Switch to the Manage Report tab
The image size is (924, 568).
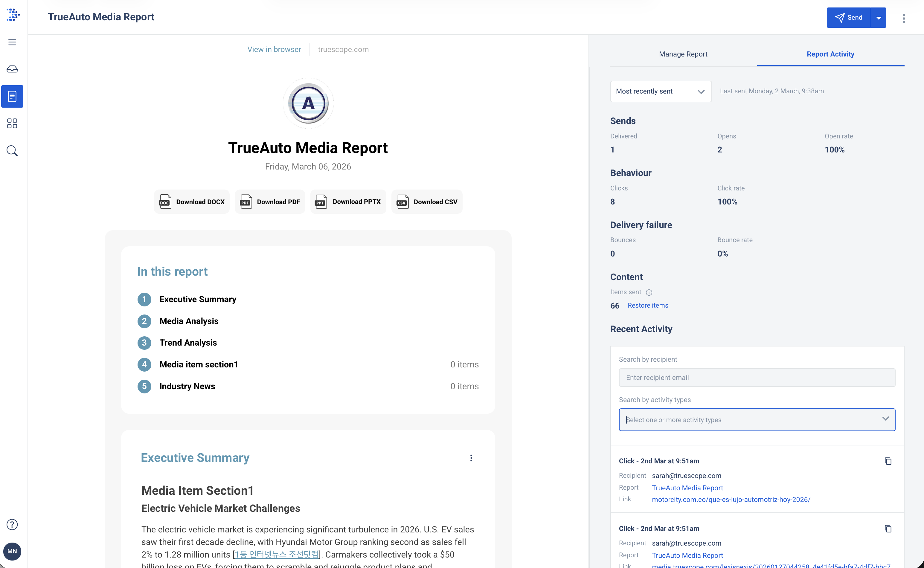683,54
